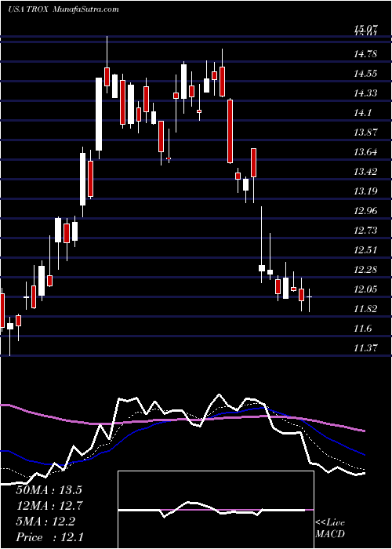
Task: Select the 11.37 price axis label
Action: pos(365,348)
